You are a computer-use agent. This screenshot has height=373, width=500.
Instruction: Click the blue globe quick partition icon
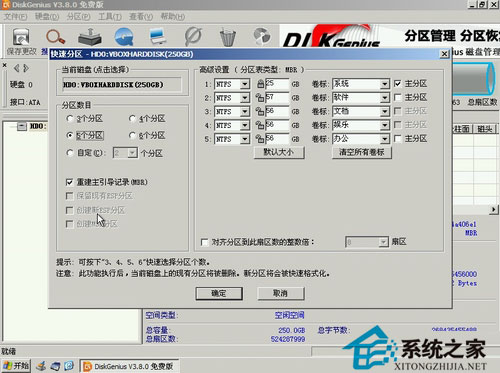[x=124, y=37]
